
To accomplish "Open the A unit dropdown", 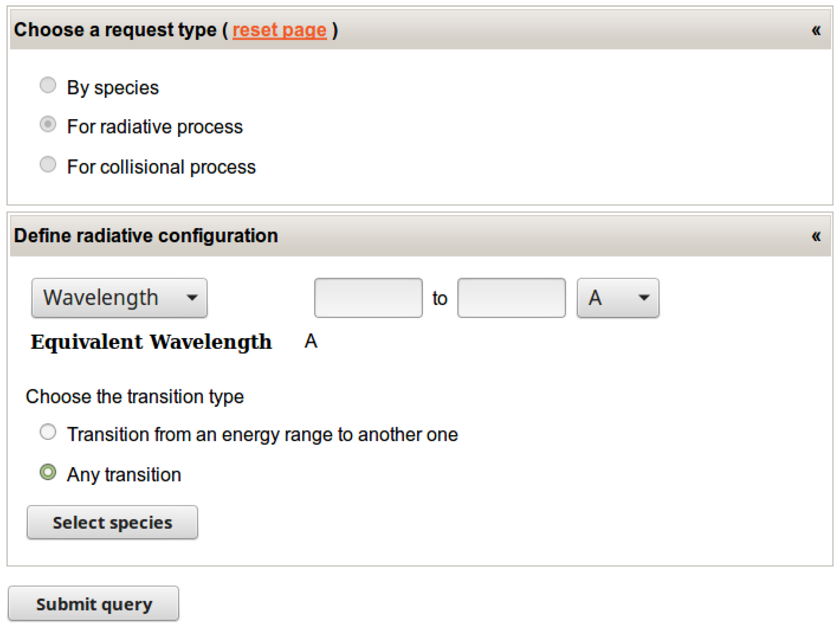I will point(618,298).
